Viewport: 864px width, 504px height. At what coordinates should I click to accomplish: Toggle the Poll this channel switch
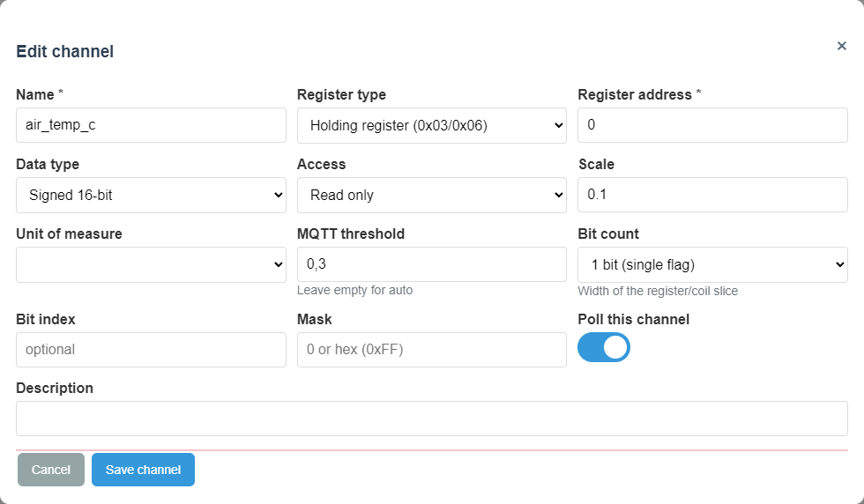[604, 347]
